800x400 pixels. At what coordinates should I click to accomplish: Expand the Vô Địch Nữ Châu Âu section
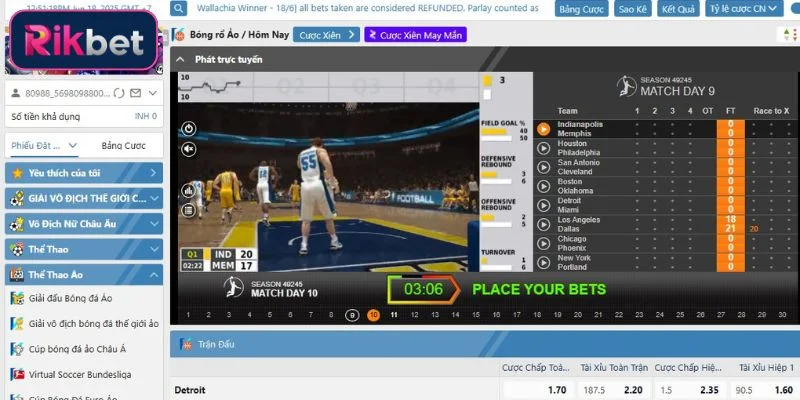click(x=155, y=224)
